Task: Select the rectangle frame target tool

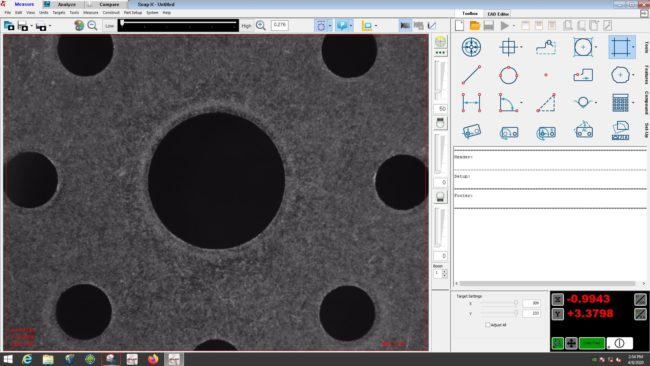Action: pos(620,47)
